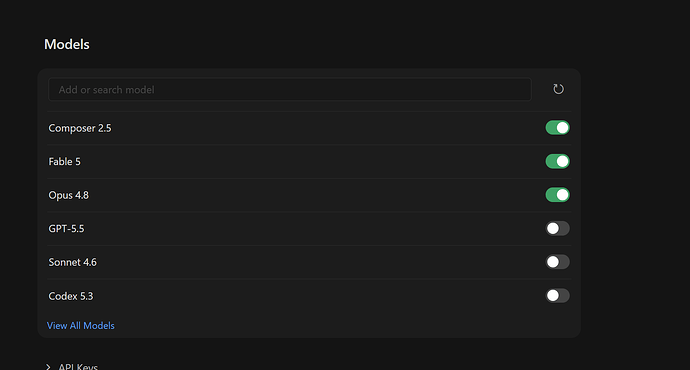Click the Codex 5.3 model label
690x370 pixels.
pyautogui.click(x=70, y=296)
